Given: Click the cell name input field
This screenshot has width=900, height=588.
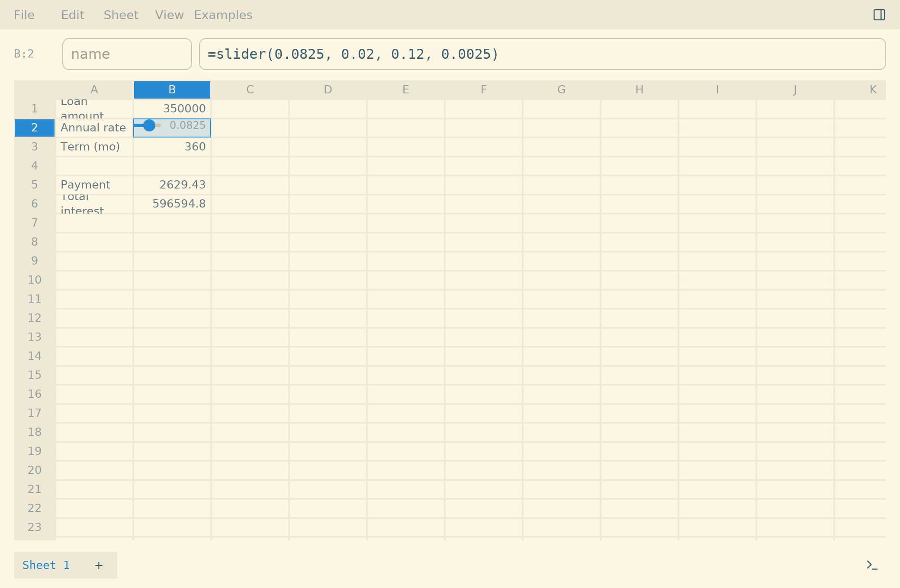Looking at the screenshot, I should (127, 54).
